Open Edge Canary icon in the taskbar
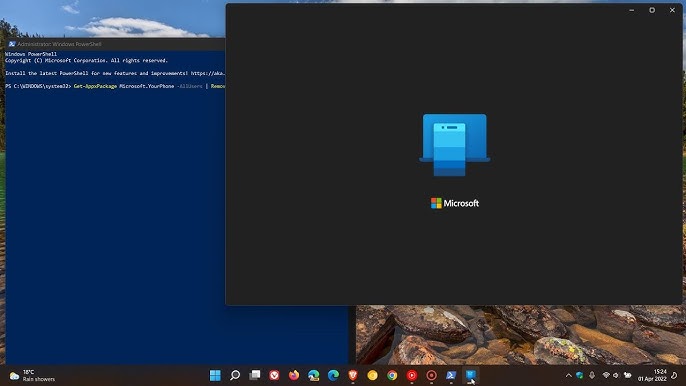Viewport: 686px width, 386px height. (x=314, y=375)
